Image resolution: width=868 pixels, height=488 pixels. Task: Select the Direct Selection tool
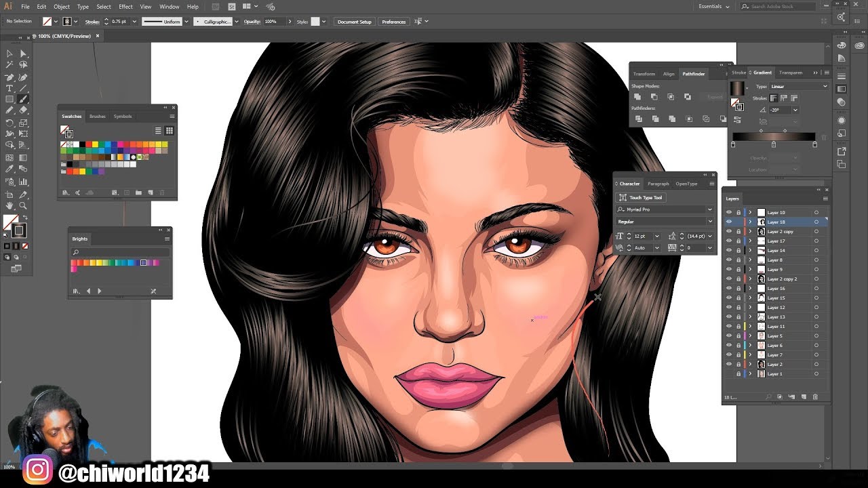(x=23, y=54)
